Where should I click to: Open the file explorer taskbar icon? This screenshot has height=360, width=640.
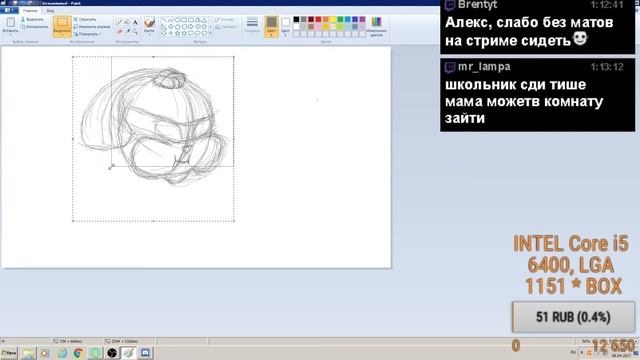(29, 353)
